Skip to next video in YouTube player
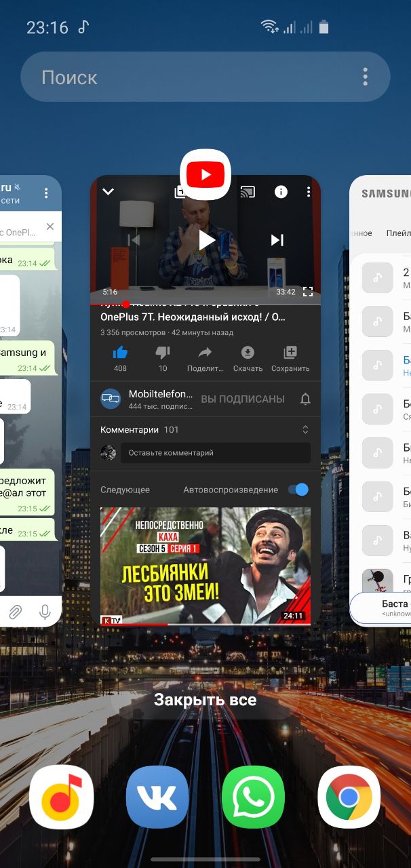The width and height of the screenshot is (411, 868). (x=277, y=239)
